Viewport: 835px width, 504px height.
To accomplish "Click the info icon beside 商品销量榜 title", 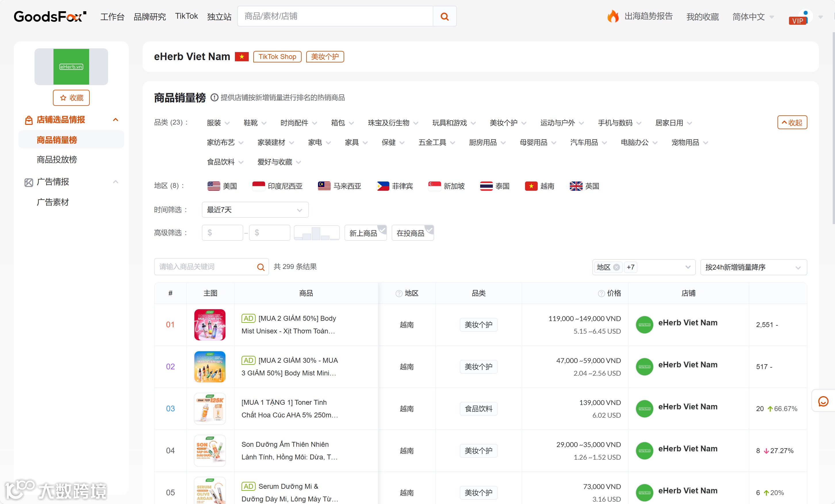I will (x=214, y=98).
